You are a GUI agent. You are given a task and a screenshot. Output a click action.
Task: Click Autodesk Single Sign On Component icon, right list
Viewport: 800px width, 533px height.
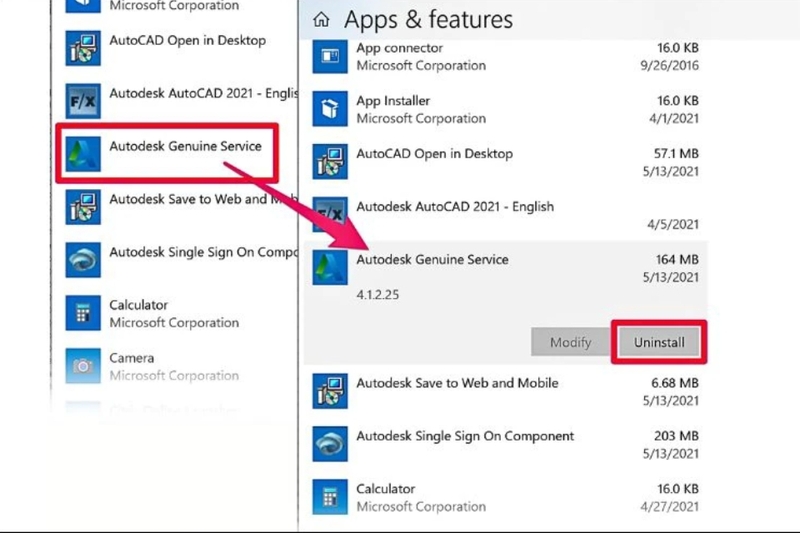(x=330, y=444)
